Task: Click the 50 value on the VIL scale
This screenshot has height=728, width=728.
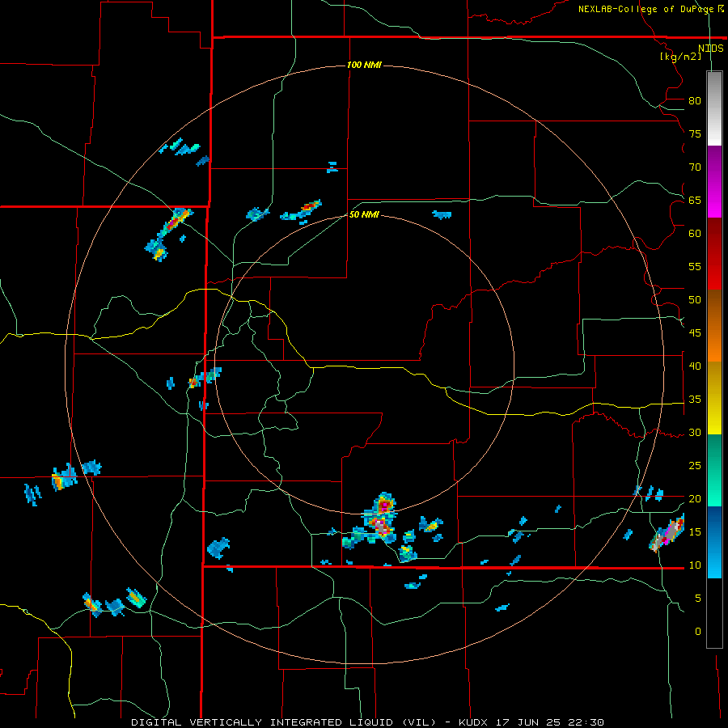Action: pyautogui.click(x=695, y=299)
